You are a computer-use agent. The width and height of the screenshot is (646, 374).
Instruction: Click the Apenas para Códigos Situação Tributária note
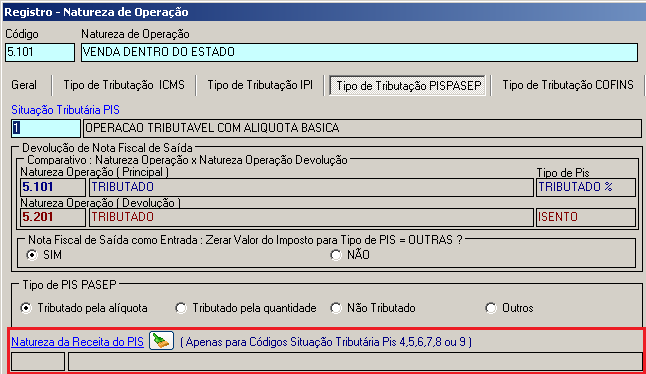(326, 342)
